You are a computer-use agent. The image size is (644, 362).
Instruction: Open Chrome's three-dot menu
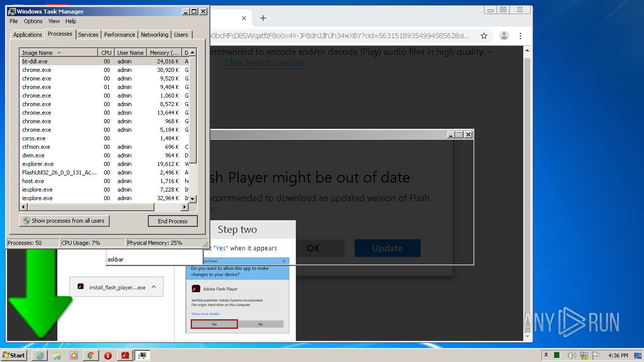(520, 36)
